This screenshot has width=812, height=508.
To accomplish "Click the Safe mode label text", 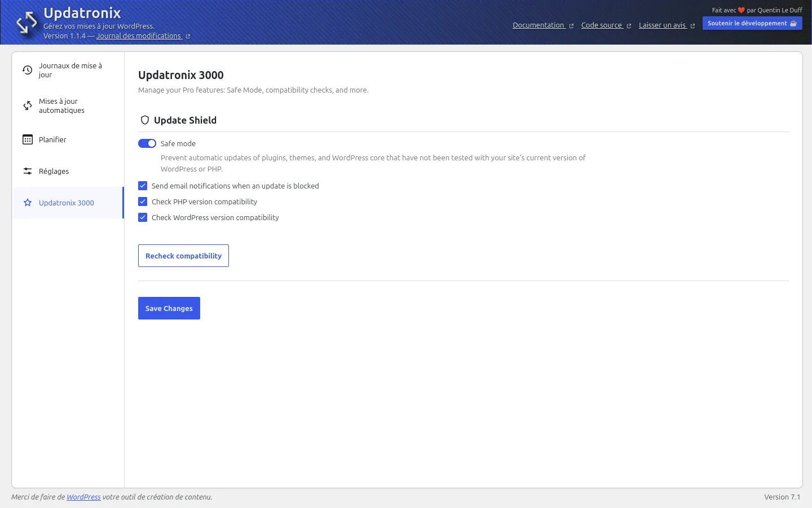I will [178, 144].
